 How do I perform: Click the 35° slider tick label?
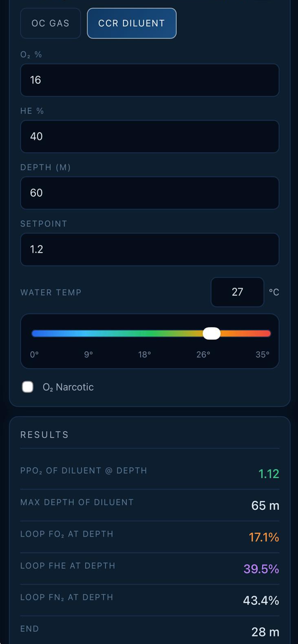[x=262, y=355]
